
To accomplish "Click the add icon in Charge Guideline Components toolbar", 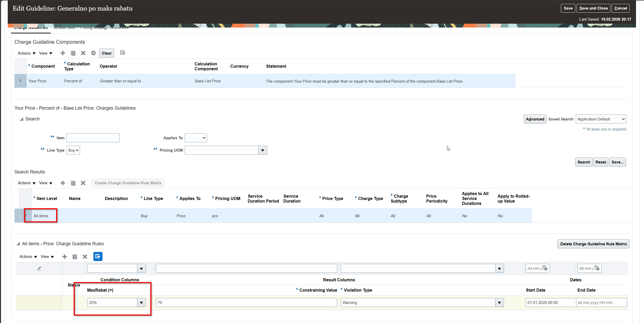I will click(x=63, y=53).
